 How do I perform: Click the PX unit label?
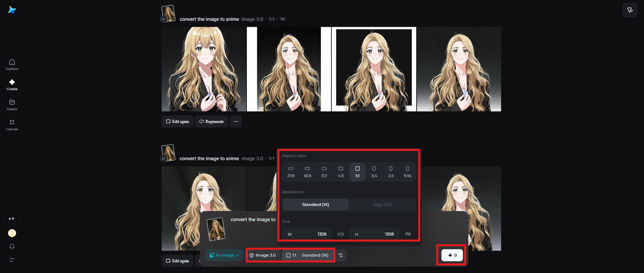[408, 234]
